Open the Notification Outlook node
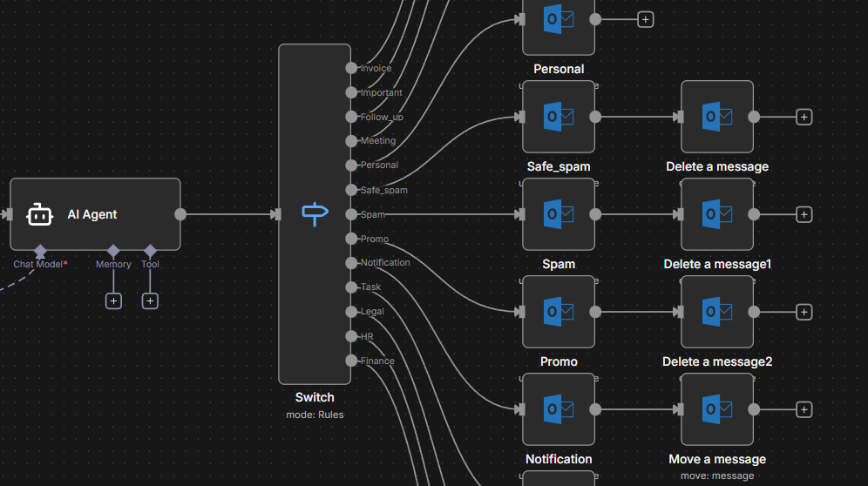Viewport: 868px width, 486px height. (558, 409)
